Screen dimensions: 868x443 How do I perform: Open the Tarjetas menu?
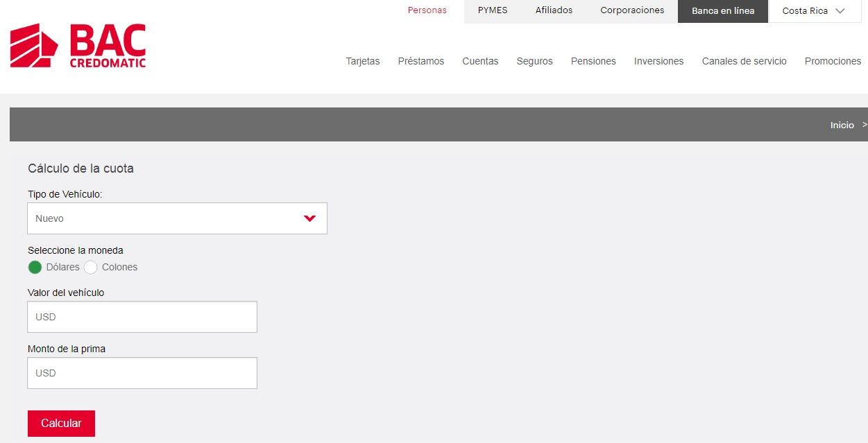[363, 61]
